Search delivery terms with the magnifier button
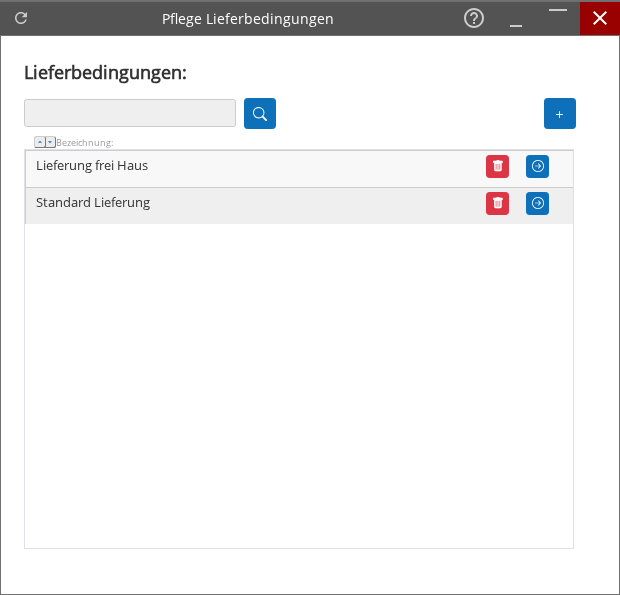620x595 pixels. [x=260, y=114]
